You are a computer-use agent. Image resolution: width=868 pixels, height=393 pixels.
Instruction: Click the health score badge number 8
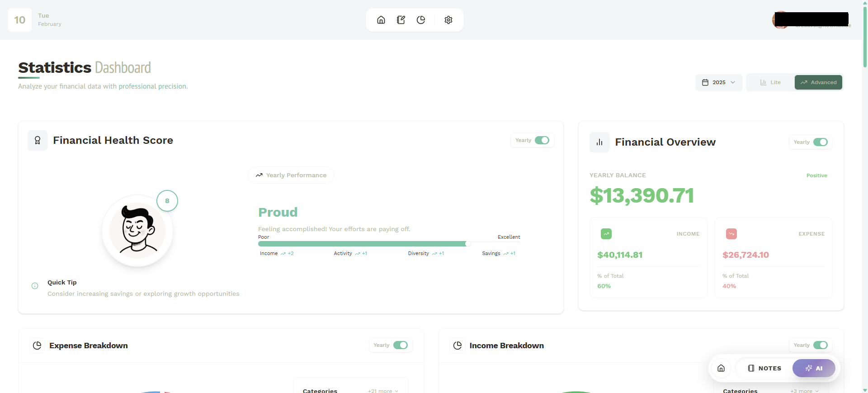point(167,201)
